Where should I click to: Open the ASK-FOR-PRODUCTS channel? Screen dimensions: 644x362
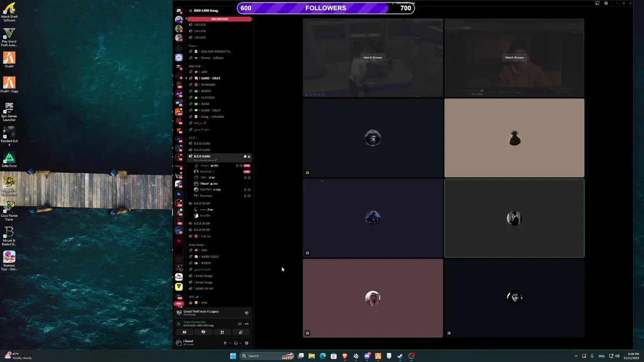[219, 51]
